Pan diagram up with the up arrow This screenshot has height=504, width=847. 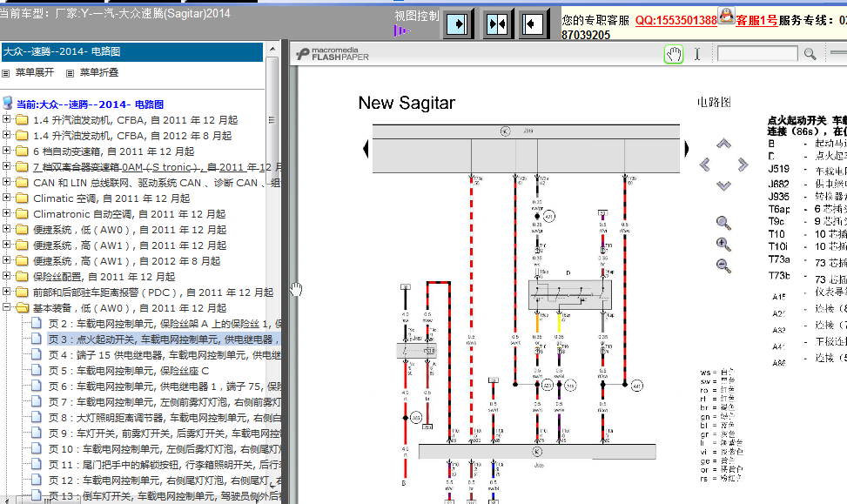click(x=723, y=144)
